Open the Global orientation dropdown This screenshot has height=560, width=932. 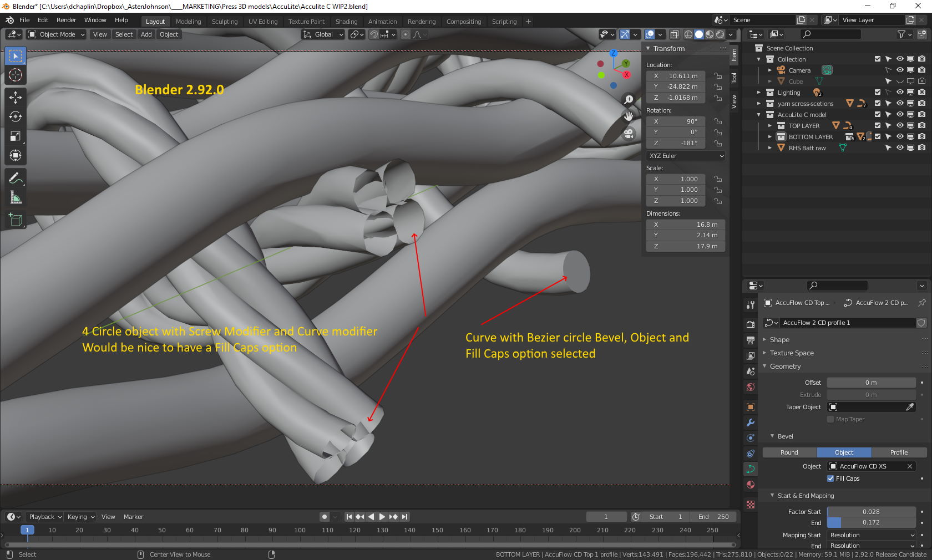[x=323, y=34]
